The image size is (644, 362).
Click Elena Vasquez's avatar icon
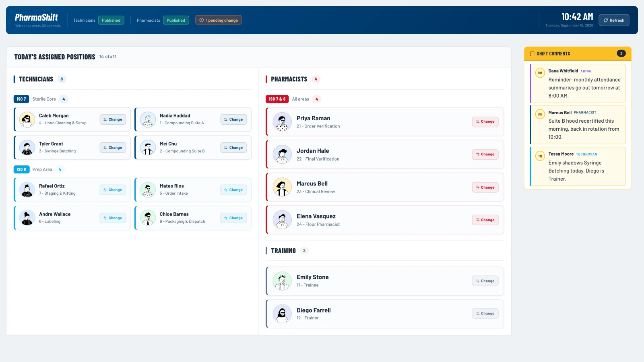click(x=282, y=220)
